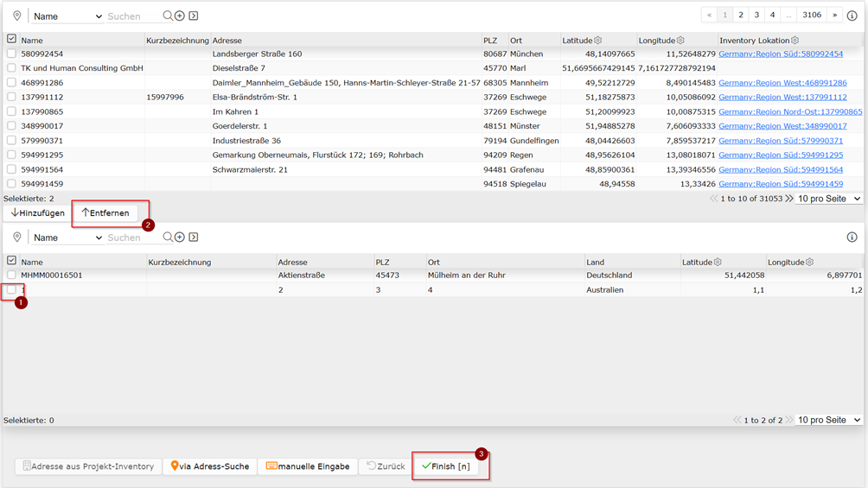
Task: Go to page 3 in pagination
Action: coord(756,15)
